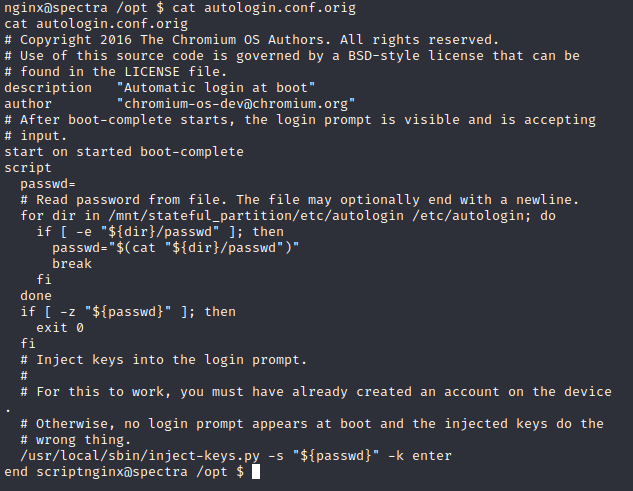Viewport: 633px width, 491px height.
Task: Click the "start on started boot-complete" line
Action: point(124,152)
